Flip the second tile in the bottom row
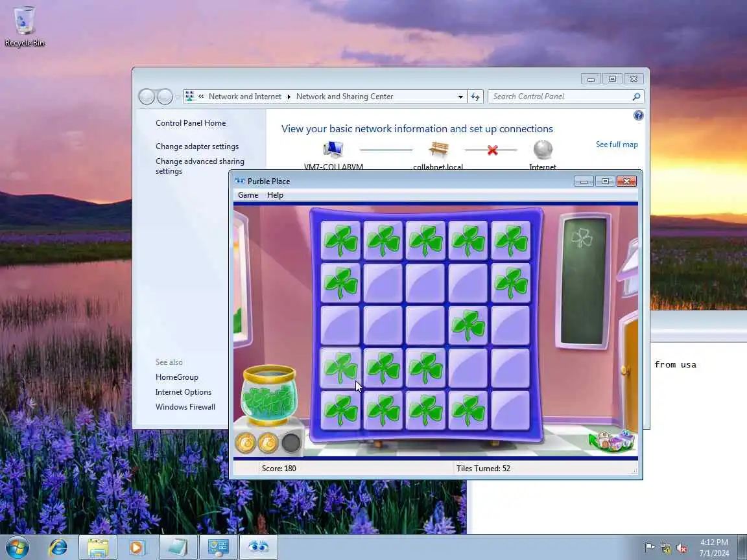Viewport: 747px width, 560px height. tap(383, 410)
